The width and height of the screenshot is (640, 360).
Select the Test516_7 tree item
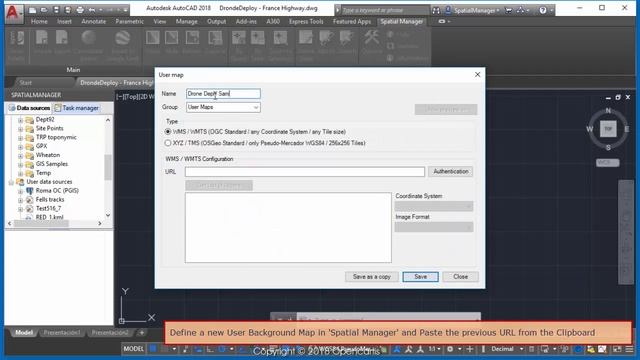pyautogui.click(x=48, y=209)
